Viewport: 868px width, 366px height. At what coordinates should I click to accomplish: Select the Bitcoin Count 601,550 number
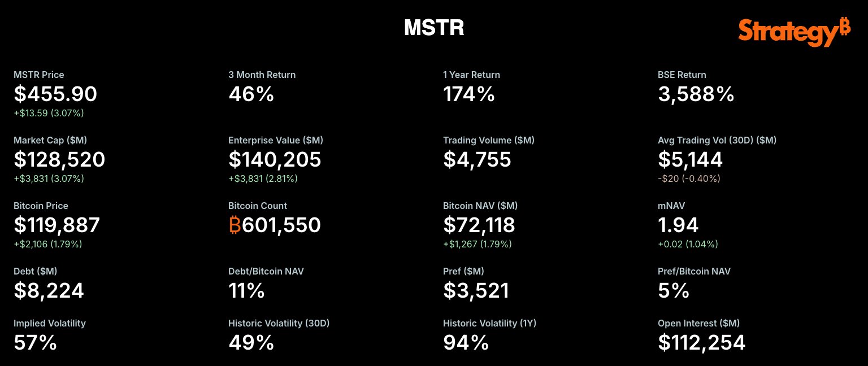click(281, 225)
